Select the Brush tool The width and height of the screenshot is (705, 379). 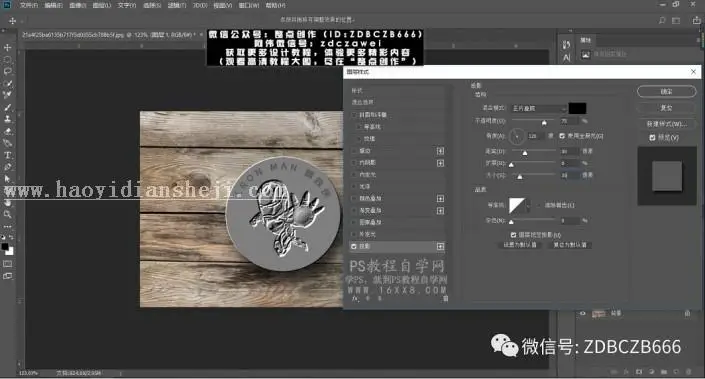(8, 107)
